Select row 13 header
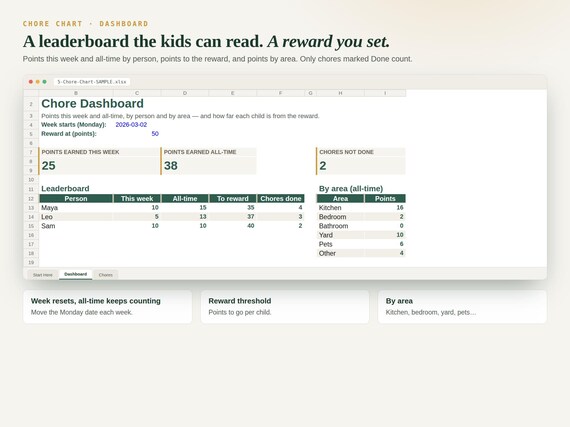Screen dimensions: 570x427 (31, 208)
